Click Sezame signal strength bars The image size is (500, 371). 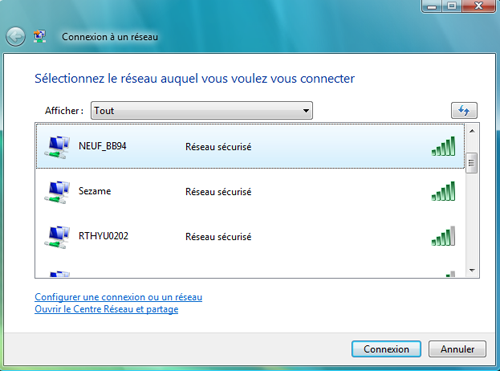[443, 191]
